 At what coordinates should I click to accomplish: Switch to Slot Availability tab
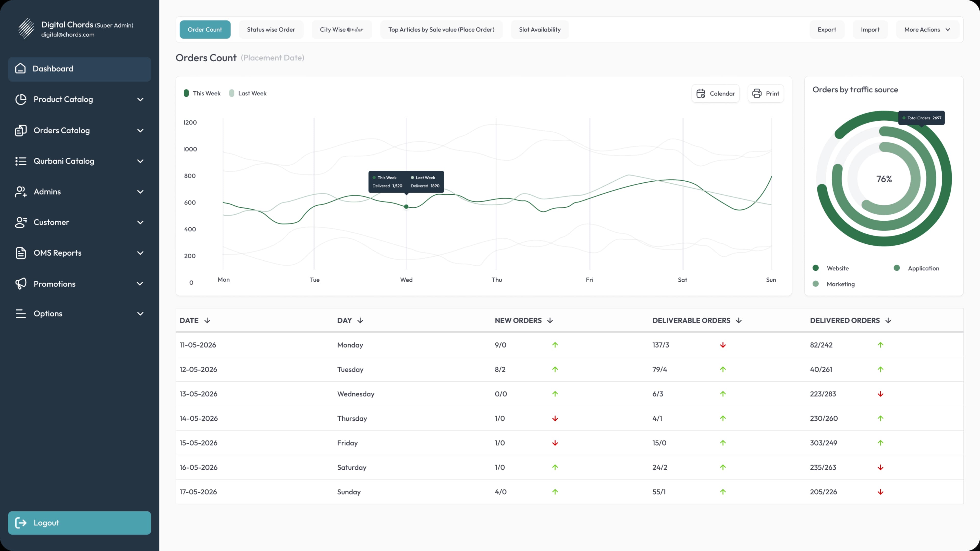click(540, 30)
